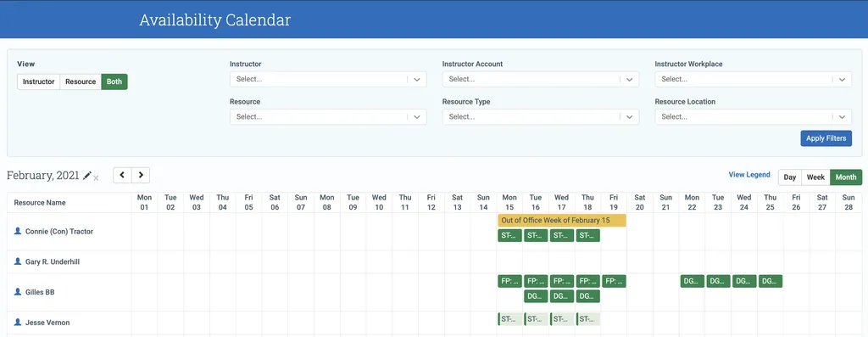
Task: Switch view to Resource only
Action: tap(81, 81)
